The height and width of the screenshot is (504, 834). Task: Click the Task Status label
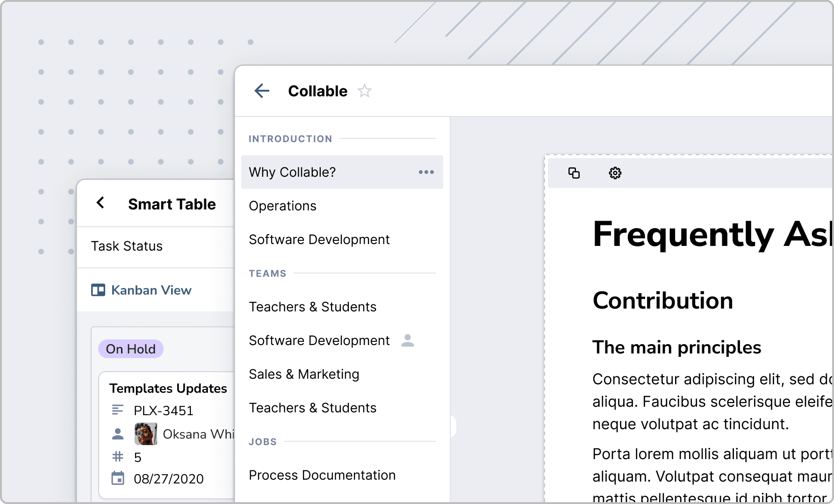pos(127,246)
